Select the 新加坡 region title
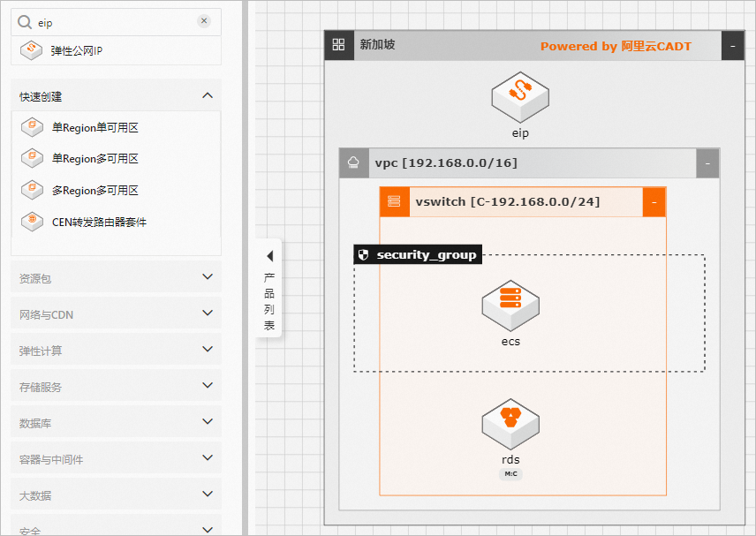 click(377, 44)
